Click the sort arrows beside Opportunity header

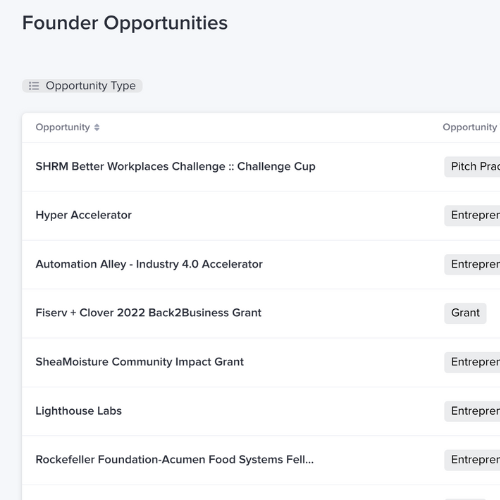pos(97,127)
